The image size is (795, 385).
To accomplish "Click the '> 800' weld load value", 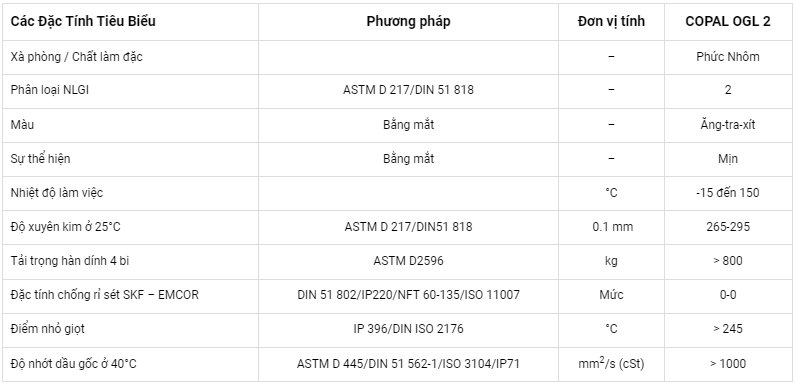I will (x=728, y=261).
